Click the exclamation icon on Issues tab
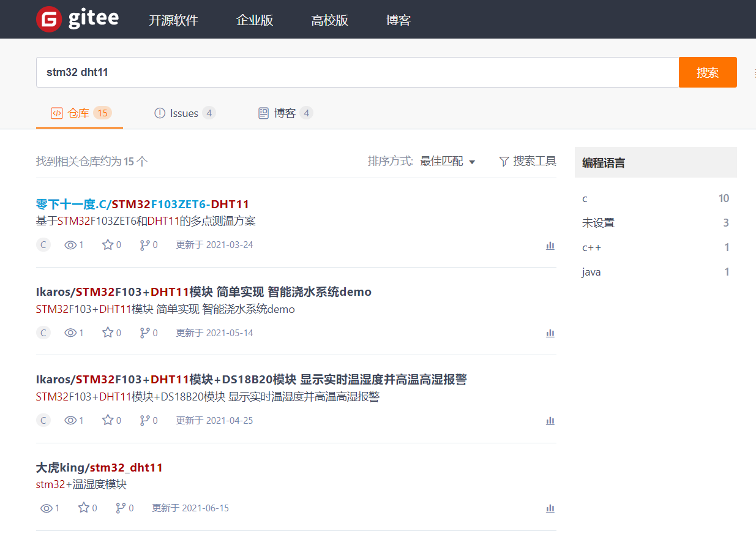Image resolution: width=756 pixels, height=534 pixels. click(160, 113)
